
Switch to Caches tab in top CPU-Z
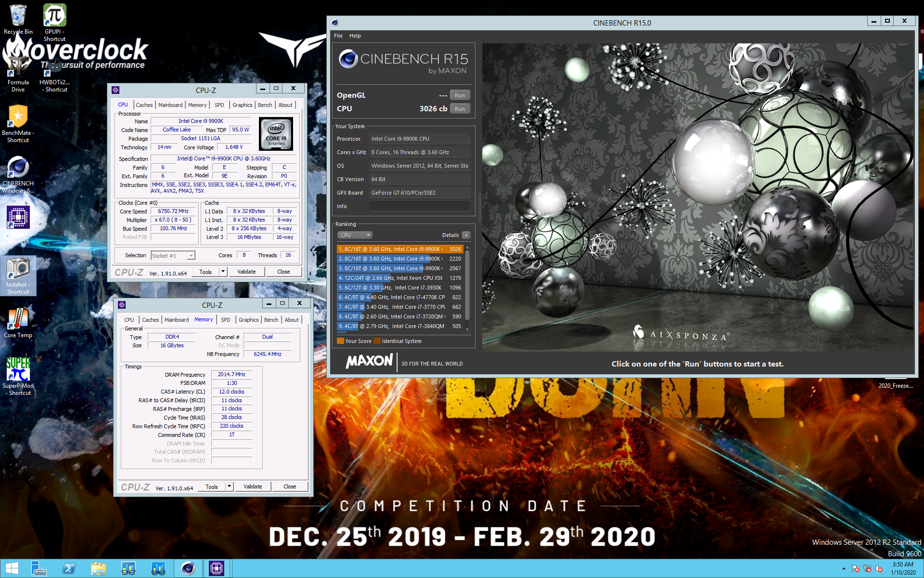(x=144, y=105)
